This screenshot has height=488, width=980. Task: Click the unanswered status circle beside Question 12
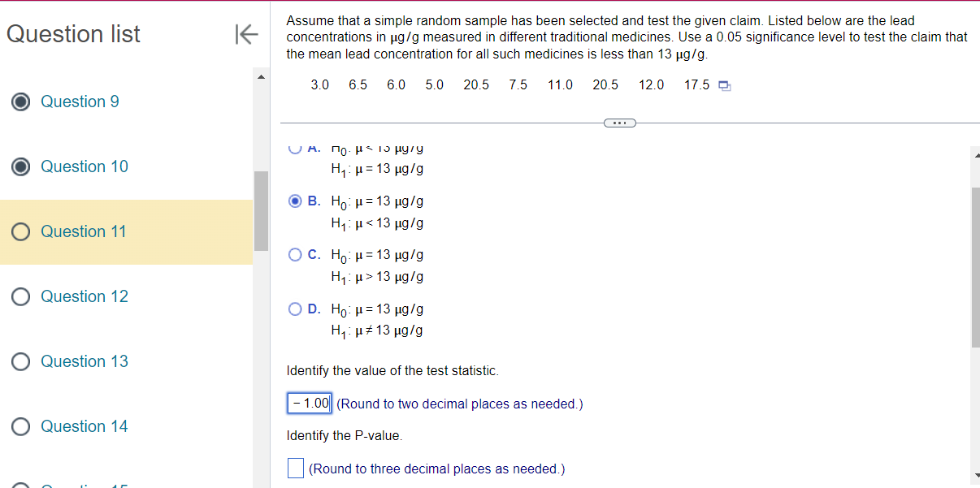click(20, 296)
